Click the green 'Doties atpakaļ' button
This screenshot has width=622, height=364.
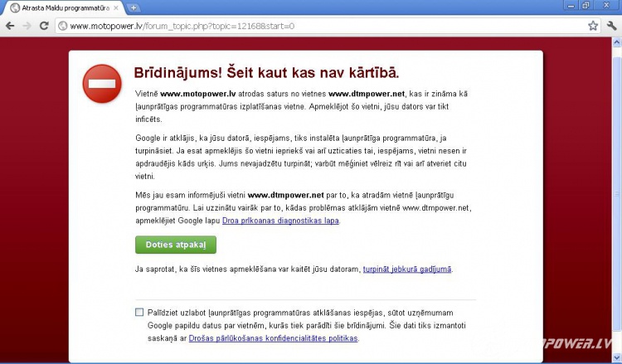[176, 245]
